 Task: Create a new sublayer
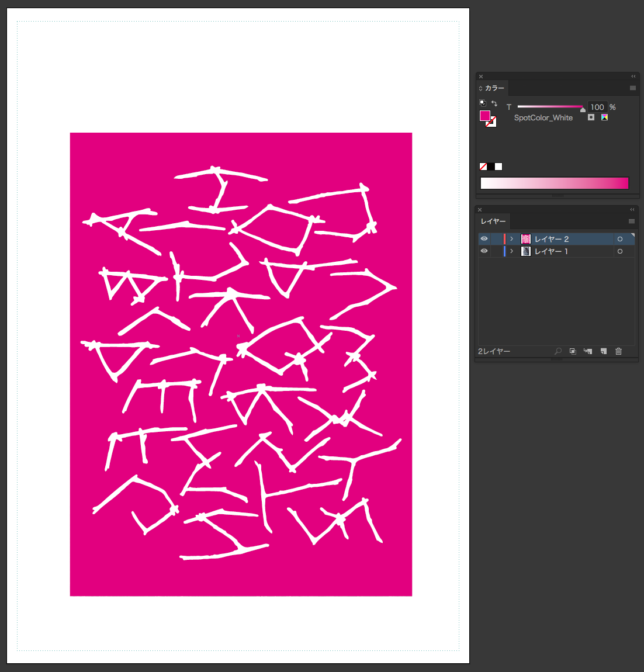(x=588, y=351)
